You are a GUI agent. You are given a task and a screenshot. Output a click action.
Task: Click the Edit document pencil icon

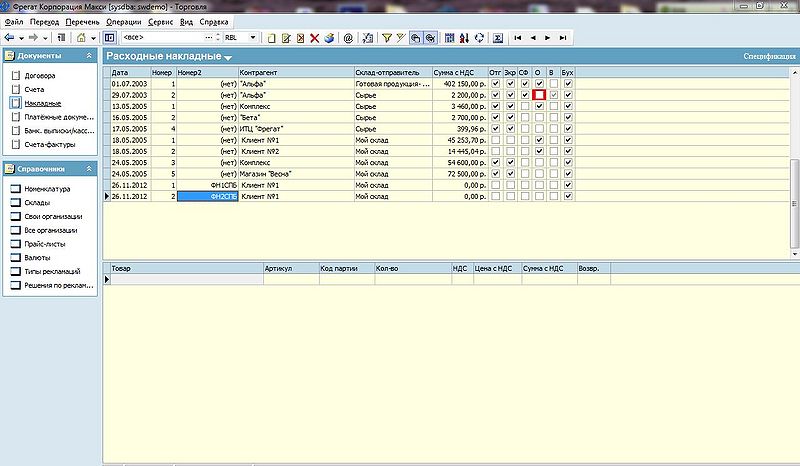point(286,38)
